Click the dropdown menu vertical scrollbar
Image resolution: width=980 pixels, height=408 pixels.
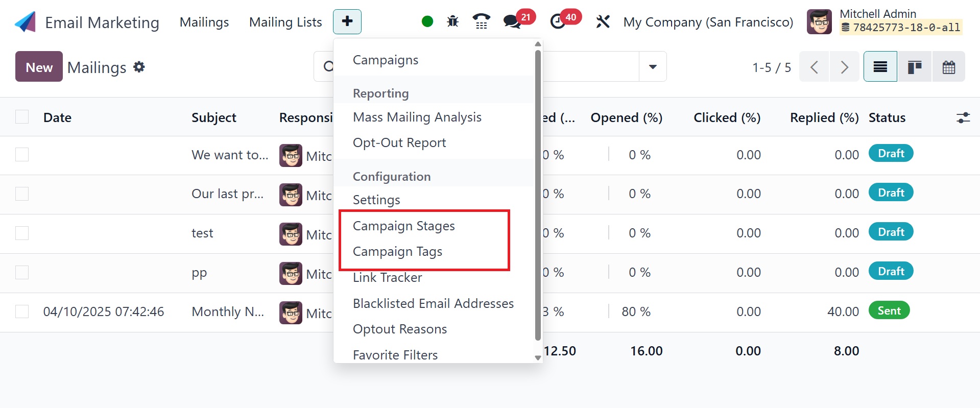point(538,195)
